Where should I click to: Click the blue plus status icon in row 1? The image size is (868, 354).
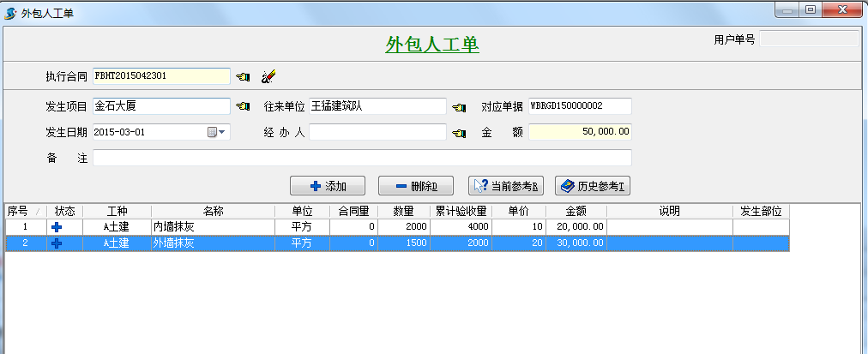point(57,227)
